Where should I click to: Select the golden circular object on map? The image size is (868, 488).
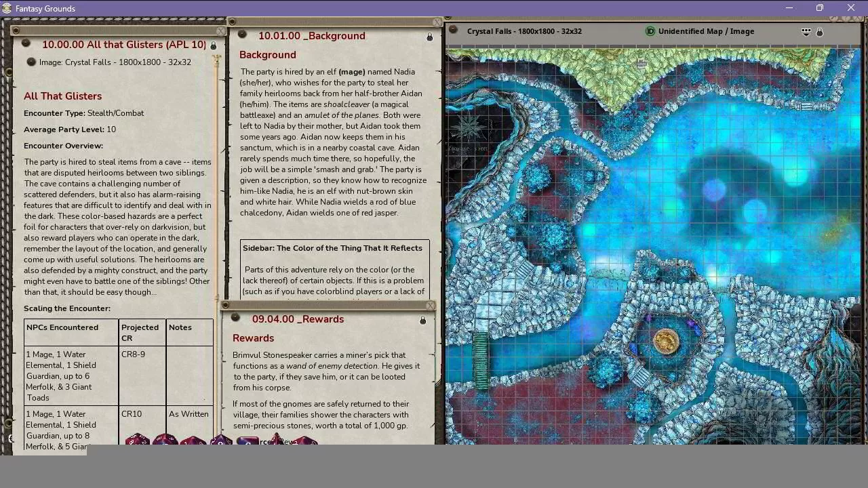666,341
